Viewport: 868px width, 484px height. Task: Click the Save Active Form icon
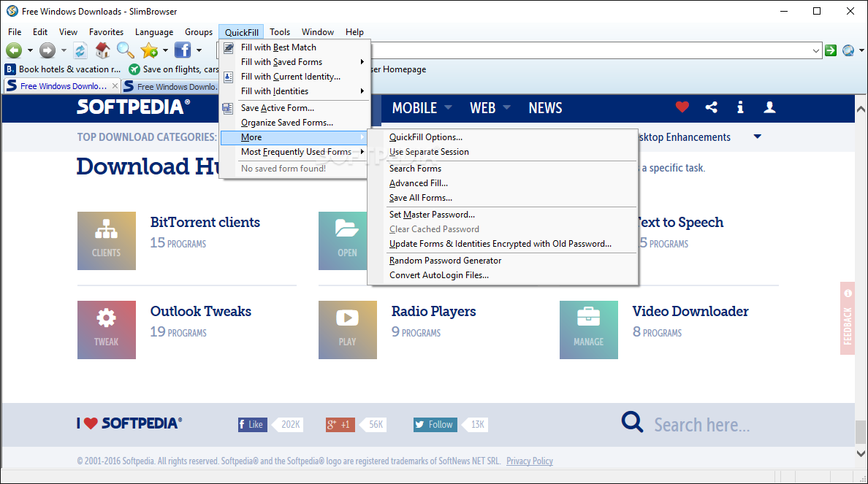pyautogui.click(x=228, y=108)
